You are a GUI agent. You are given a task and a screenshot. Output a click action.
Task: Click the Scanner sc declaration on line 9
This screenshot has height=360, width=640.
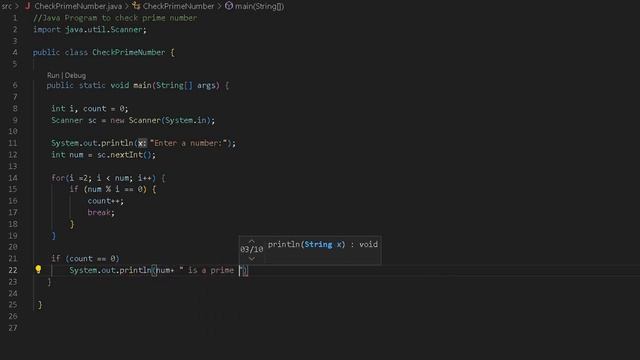pyautogui.click(x=133, y=120)
